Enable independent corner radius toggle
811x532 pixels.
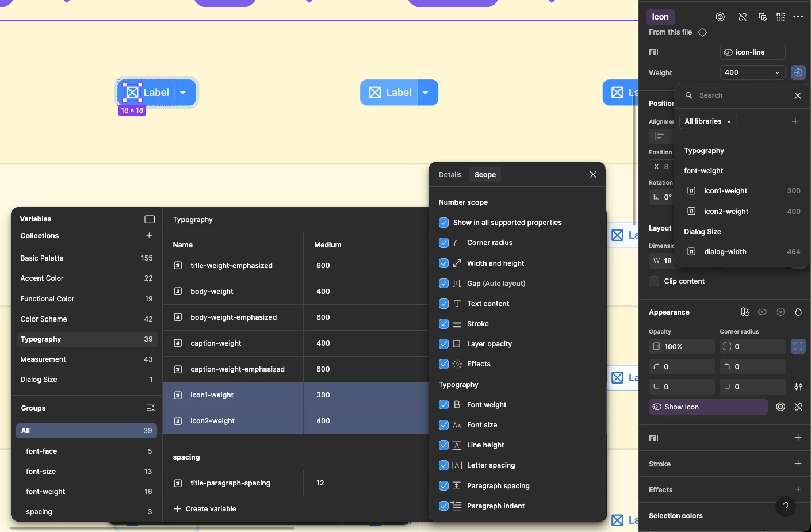tap(798, 346)
